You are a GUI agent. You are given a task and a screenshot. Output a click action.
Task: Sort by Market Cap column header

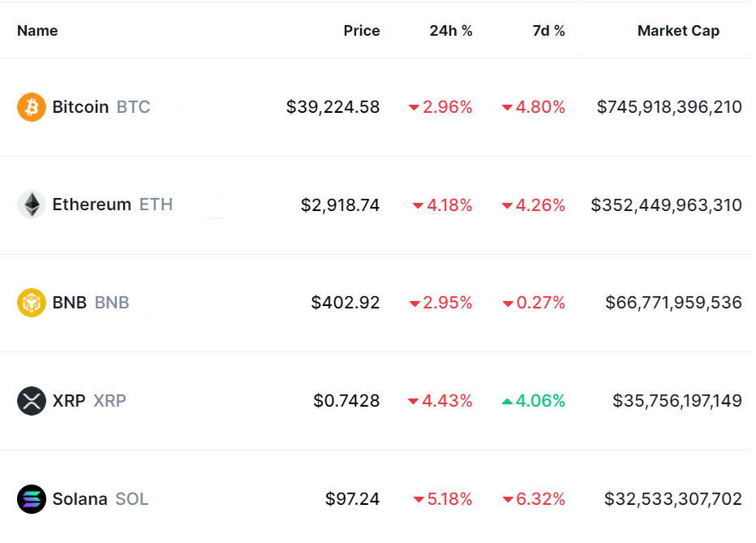[678, 31]
